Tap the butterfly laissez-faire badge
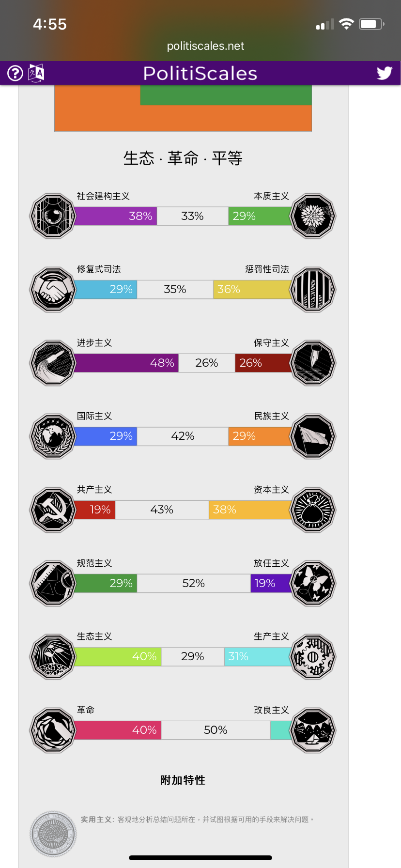Image resolution: width=401 pixels, height=868 pixels. (313, 583)
